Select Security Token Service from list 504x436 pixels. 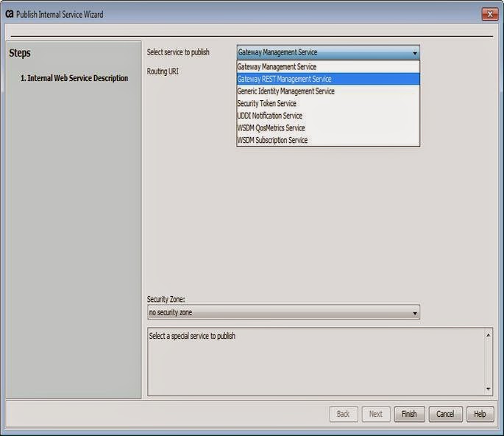coord(328,103)
